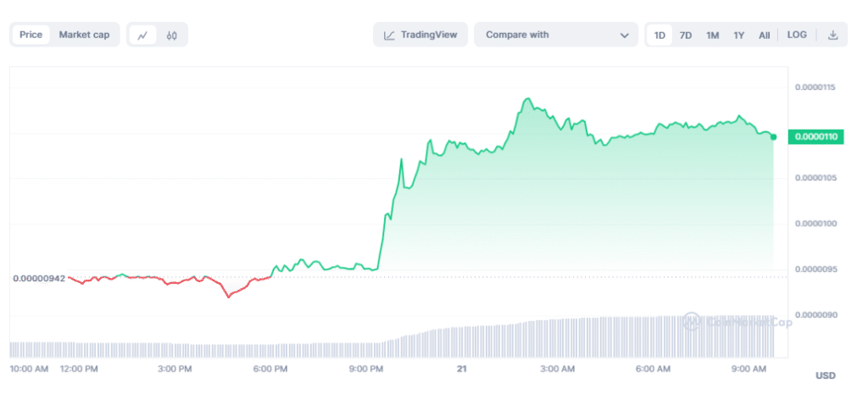Switch to line chart view icon

(142, 35)
